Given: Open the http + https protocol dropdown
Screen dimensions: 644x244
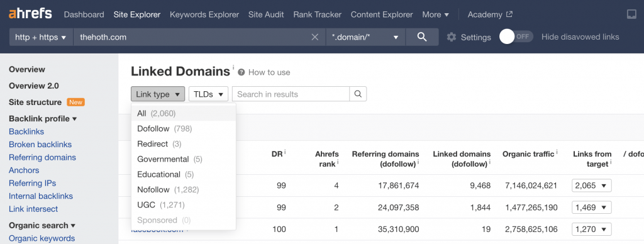Looking at the screenshot, I should pyautogui.click(x=41, y=37).
